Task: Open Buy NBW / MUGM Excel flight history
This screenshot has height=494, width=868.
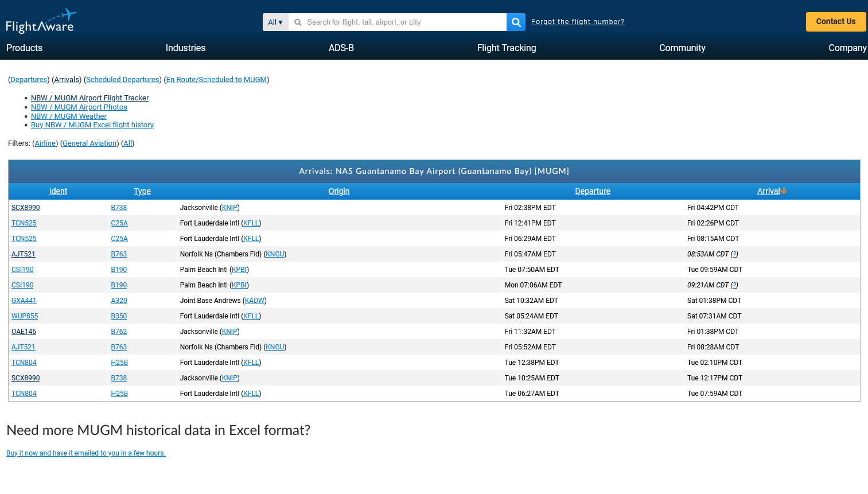Action: coord(92,125)
